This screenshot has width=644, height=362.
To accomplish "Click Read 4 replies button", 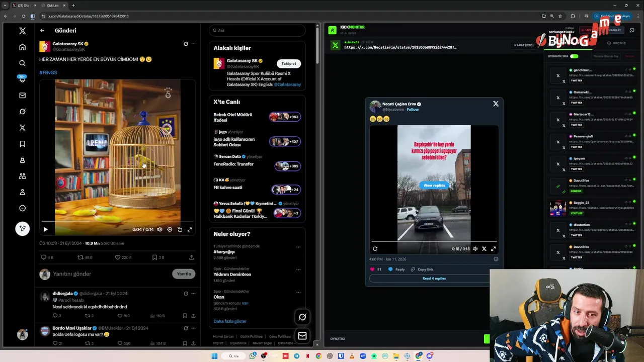I will pyautogui.click(x=434, y=279).
